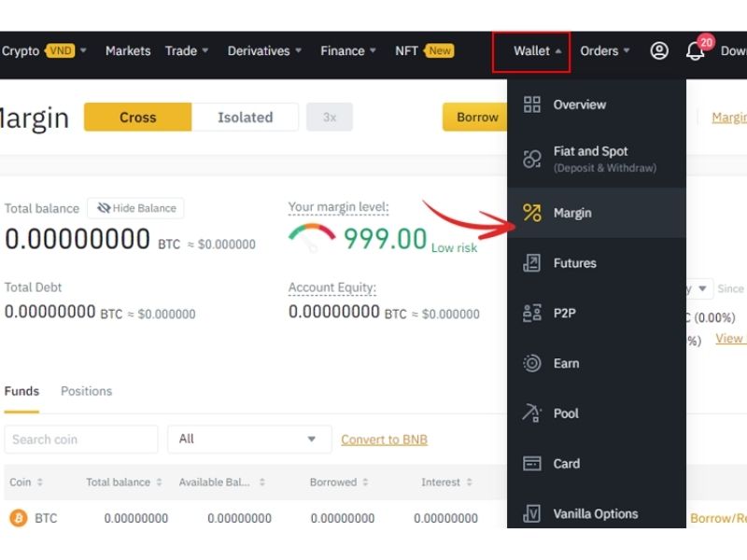747x560 pixels.
Task: Select Fiat and Spot wallet entry
Action: click(x=597, y=159)
